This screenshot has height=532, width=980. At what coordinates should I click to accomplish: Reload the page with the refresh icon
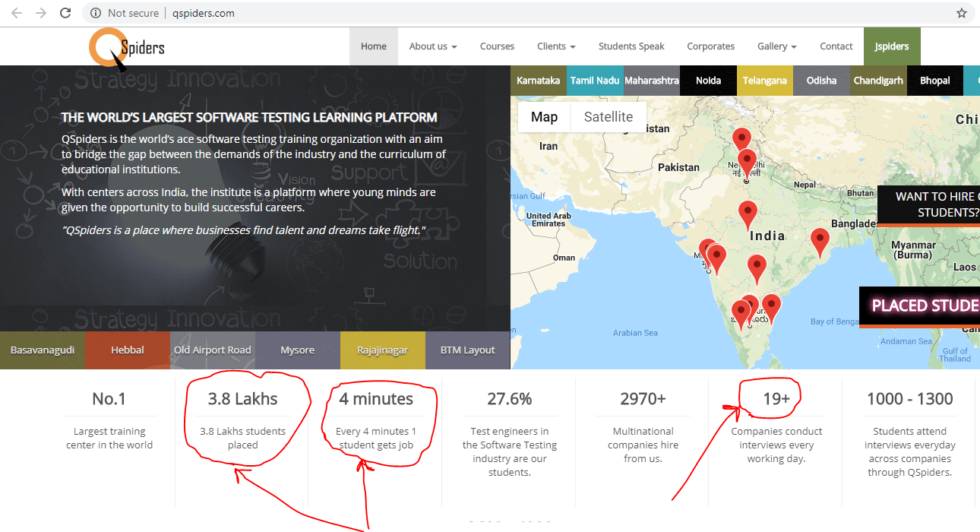point(65,13)
